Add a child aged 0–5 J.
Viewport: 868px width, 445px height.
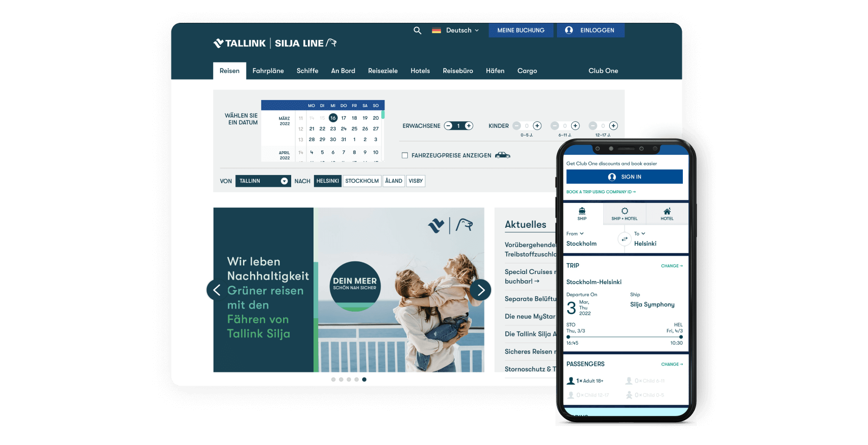[x=537, y=126]
